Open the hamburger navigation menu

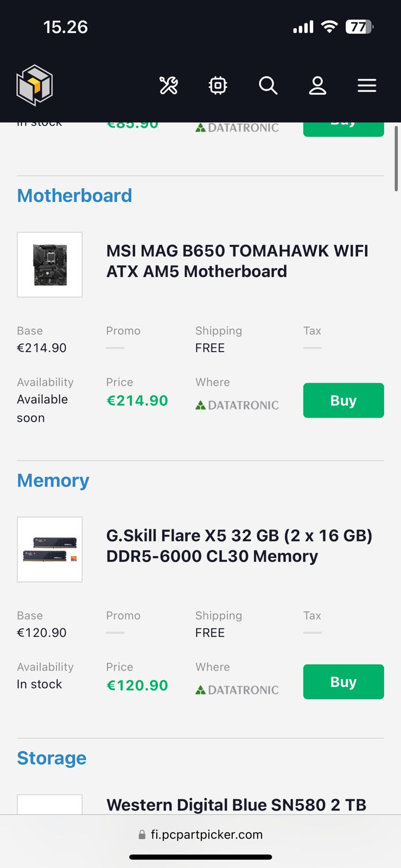coord(367,86)
